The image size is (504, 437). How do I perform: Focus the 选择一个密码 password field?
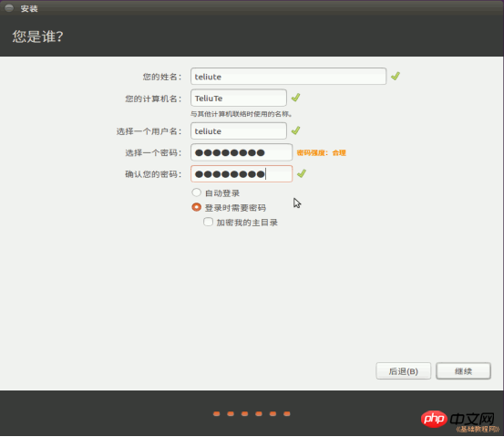coord(242,152)
